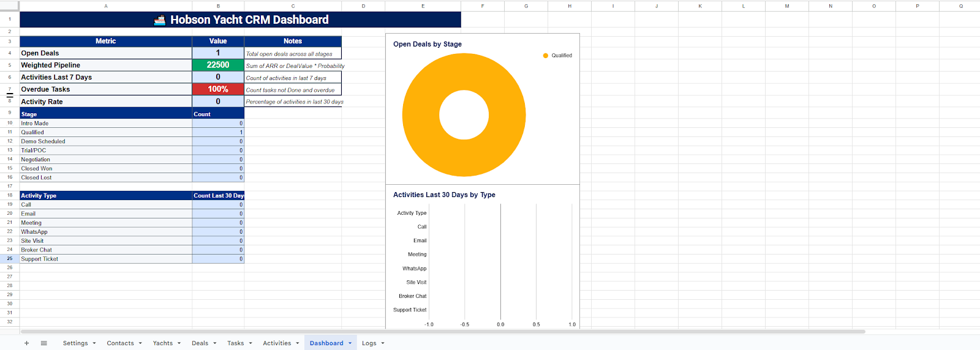Click the Count Last 30 Days header cell
The width and height of the screenshot is (980, 350).
click(x=218, y=196)
